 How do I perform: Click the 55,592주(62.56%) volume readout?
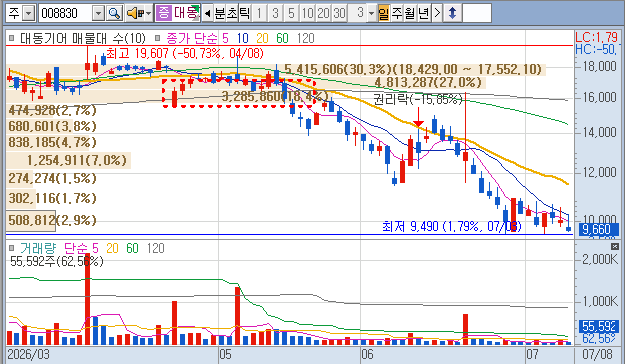(57, 262)
